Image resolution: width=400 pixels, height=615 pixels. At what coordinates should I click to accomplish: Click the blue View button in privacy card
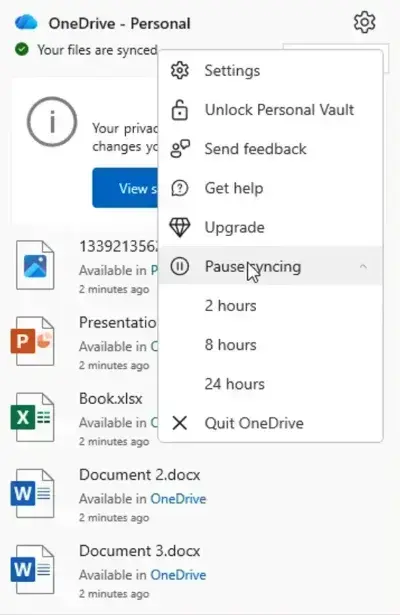(x=125, y=188)
